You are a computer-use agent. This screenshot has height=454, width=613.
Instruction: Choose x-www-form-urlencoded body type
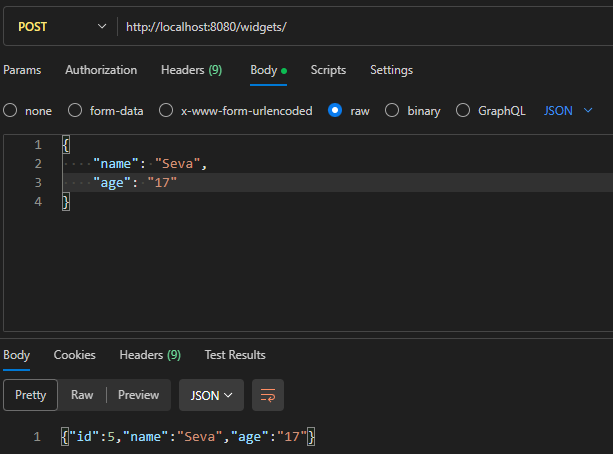tap(165, 111)
